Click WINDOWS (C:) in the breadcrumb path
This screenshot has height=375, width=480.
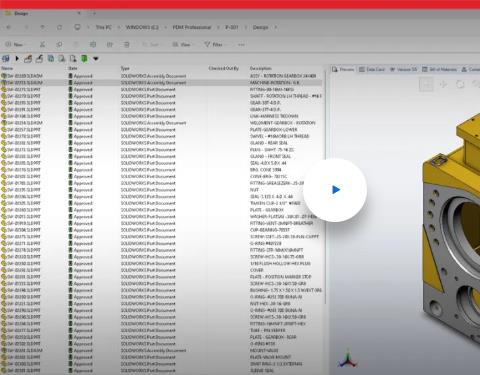tap(142, 27)
